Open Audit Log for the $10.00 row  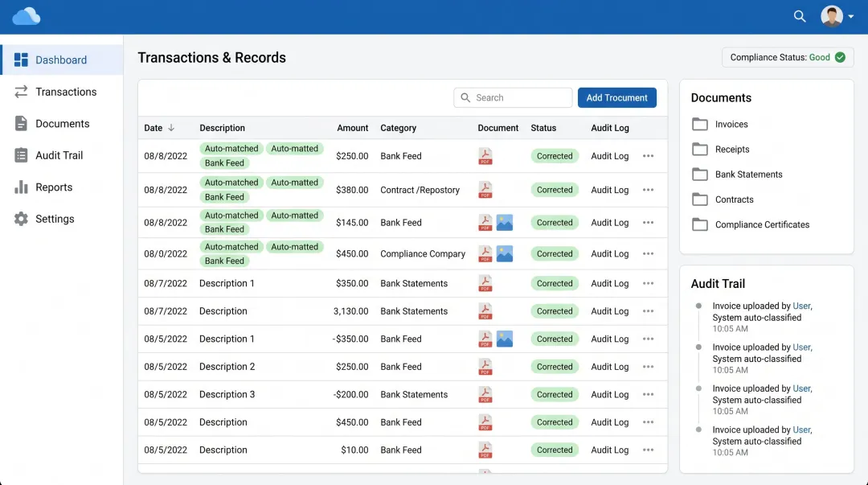(609, 450)
